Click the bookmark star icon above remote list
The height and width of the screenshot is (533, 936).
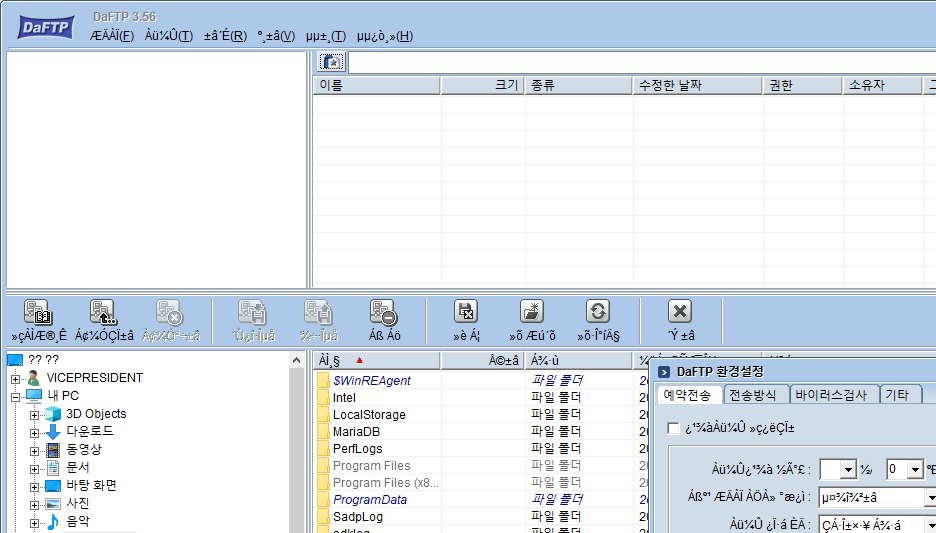tap(331, 62)
